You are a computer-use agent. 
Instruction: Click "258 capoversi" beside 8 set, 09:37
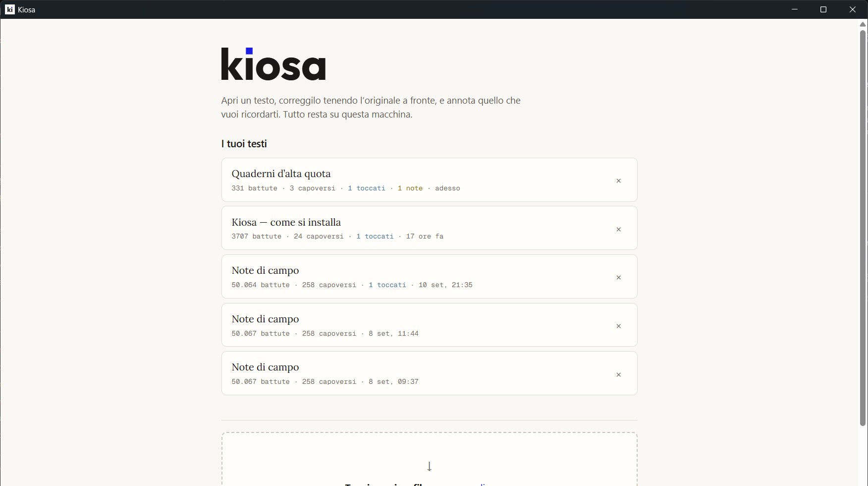329,382
